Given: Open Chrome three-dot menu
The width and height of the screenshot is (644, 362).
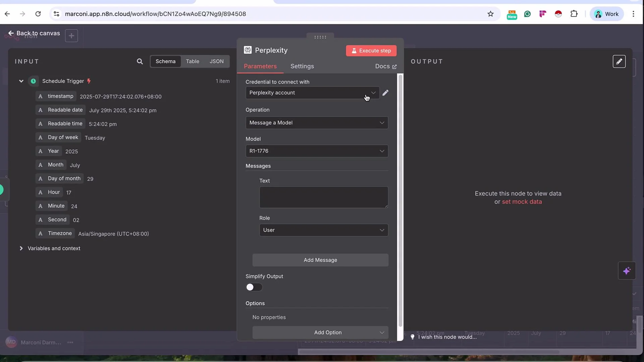Looking at the screenshot, I should pyautogui.click(x=633, y=14).
